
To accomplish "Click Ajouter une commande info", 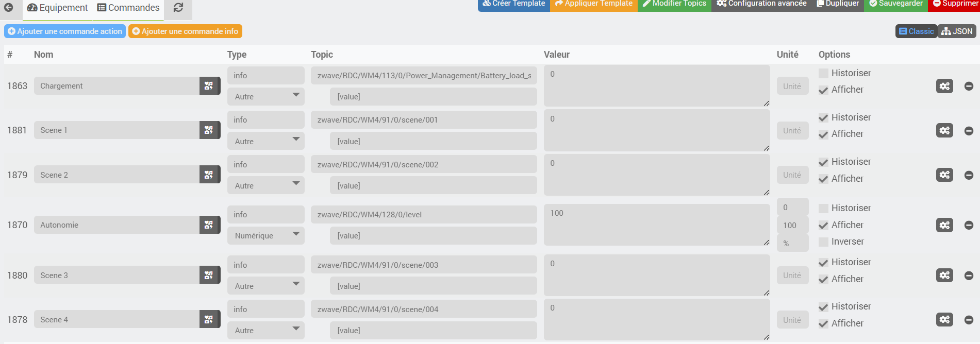I will pyautogui.click(x=185, y=31).
